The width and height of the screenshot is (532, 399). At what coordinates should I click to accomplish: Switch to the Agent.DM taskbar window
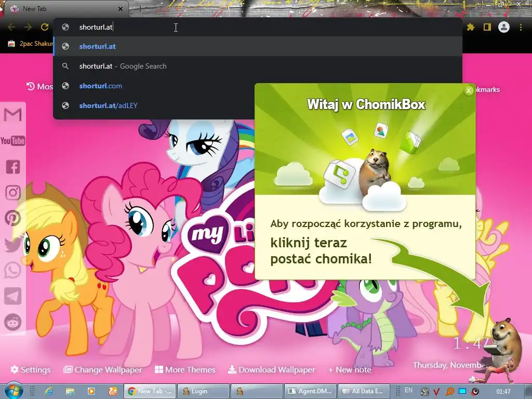click(x=310, y=391)
